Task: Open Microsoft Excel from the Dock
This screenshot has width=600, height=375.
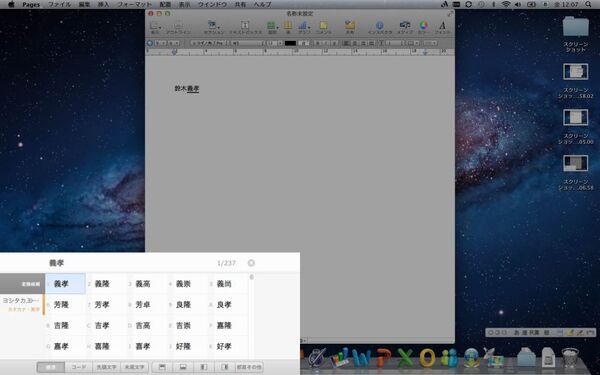Action: pos(405,357)
